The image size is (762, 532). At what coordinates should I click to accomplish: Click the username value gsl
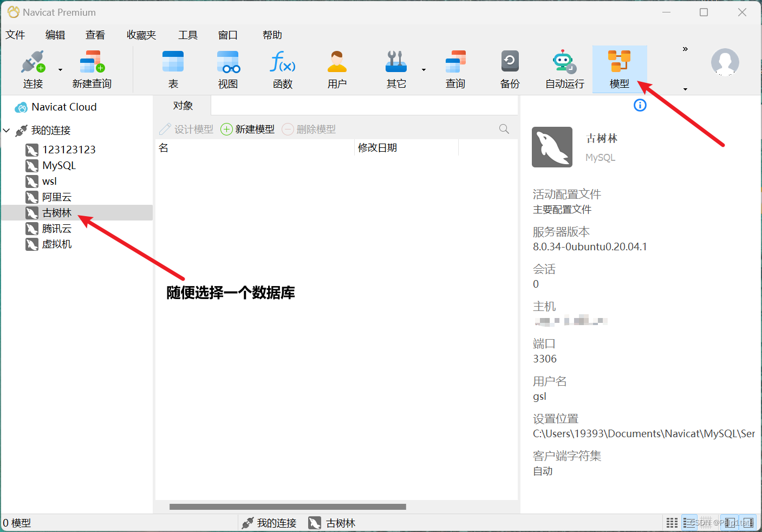[x=539, y=397]
